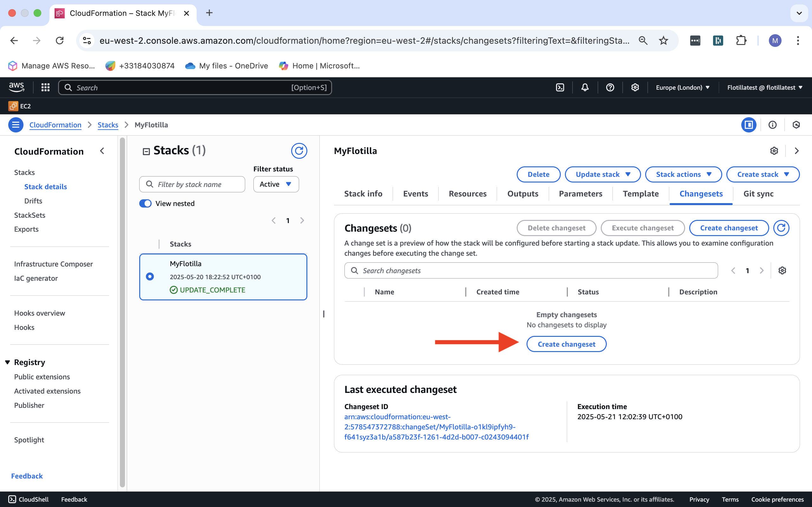Toggle the View nested switch
Image resolution: width=812 pixels, height=507 pixels.
coord(145,203)
